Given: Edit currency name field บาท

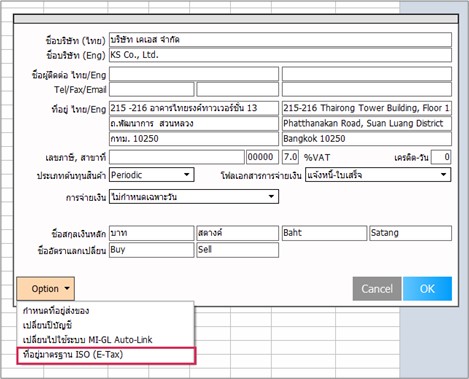Looking at the screenshot, I should click(x=152, y=233).
